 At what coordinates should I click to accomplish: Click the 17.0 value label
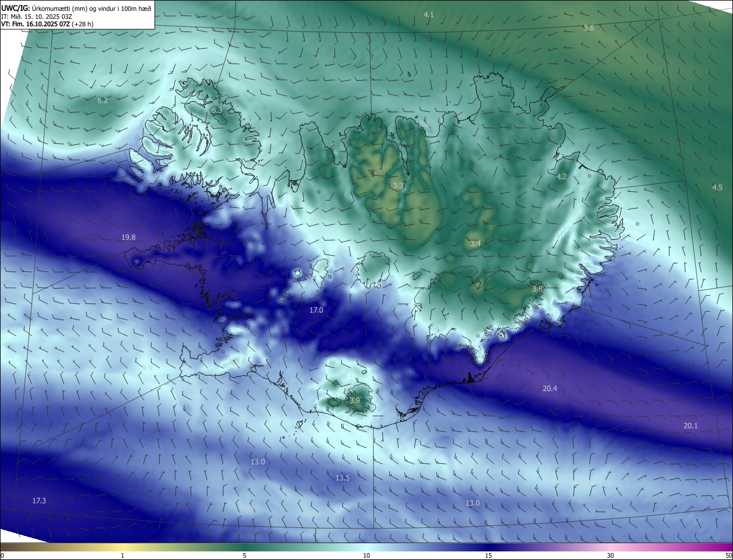point(316,310)
